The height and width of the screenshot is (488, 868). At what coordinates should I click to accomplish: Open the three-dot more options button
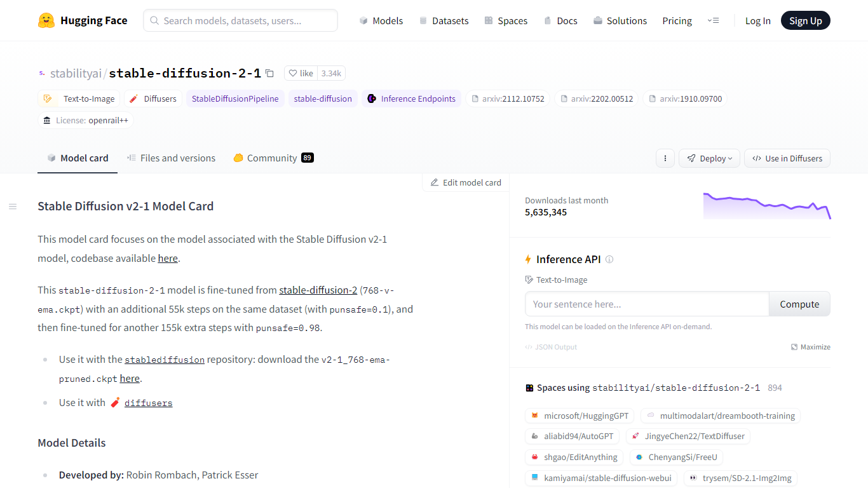click(665, 158)
